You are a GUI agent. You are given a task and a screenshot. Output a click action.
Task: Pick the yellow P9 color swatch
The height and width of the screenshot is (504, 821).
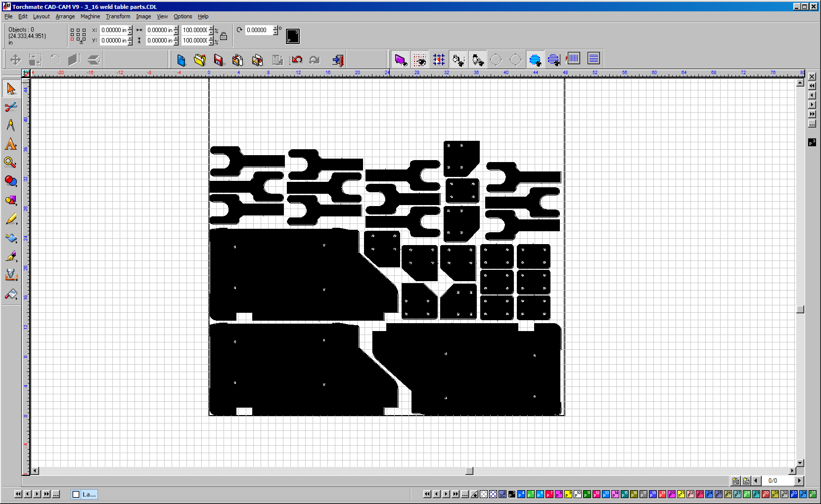[x=568, y=494]
